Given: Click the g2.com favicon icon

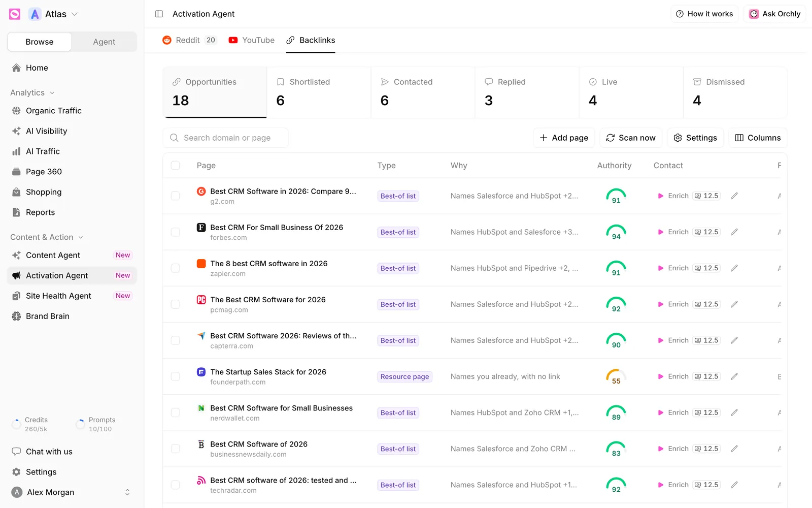Looking at the screenshot, I should tap(201, 192).
